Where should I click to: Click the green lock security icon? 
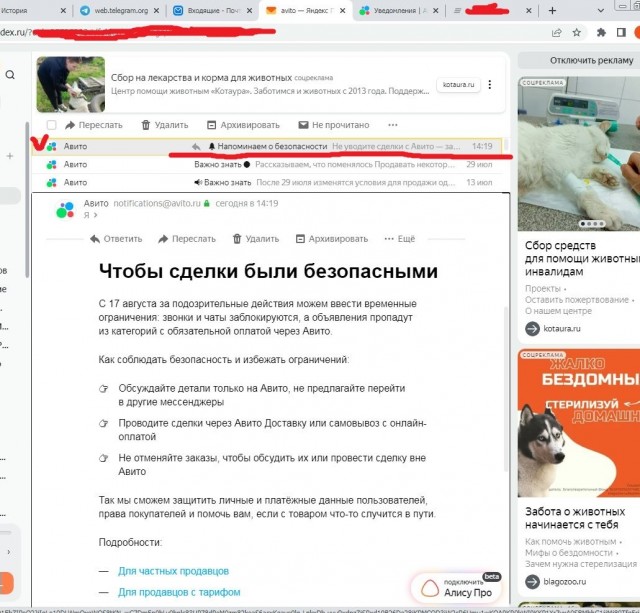[x=207, y=203]
